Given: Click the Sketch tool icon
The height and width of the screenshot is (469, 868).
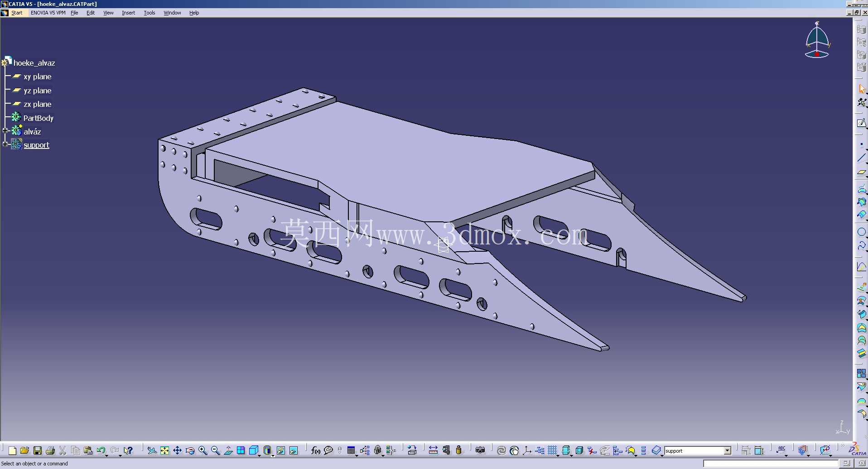Looking at the screenshot, I should click(x=862, y=123).
